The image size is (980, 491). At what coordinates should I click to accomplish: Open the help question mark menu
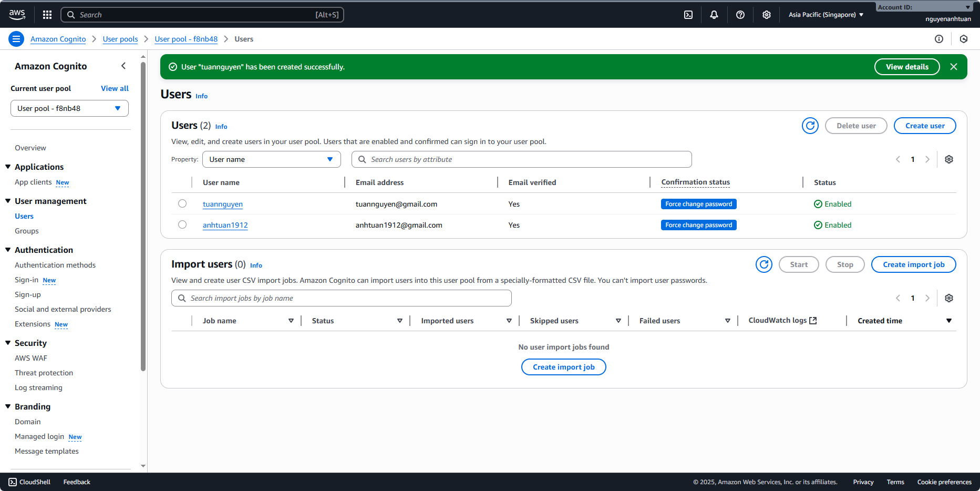coord(740,15)
